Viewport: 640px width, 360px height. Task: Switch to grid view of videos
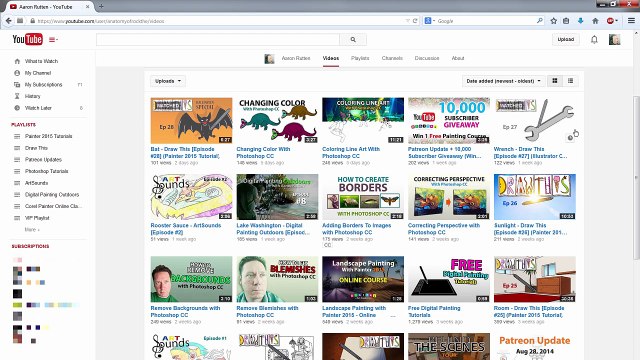tap(555, 81)
